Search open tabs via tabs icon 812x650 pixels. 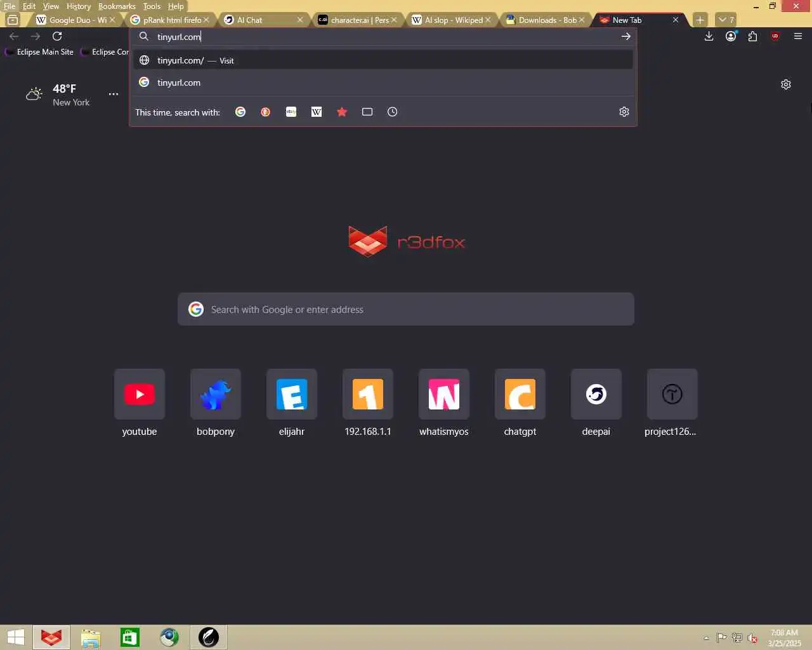coord(367,112)
